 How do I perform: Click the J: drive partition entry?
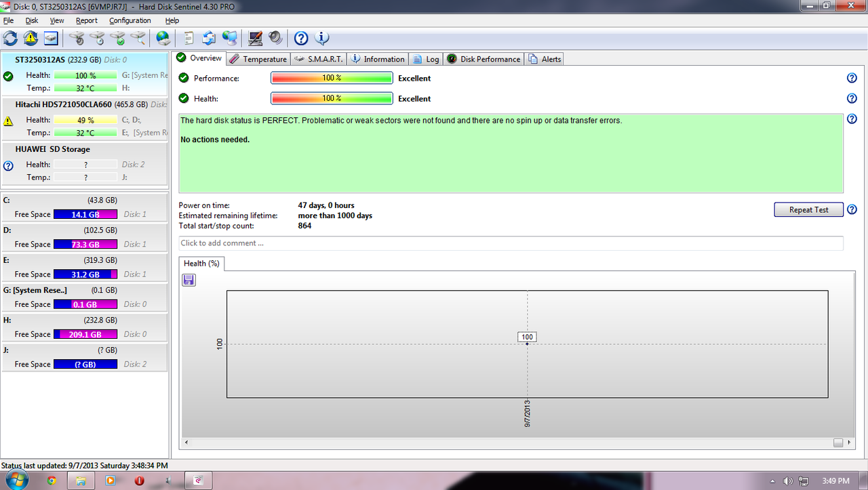pos(85,357)
